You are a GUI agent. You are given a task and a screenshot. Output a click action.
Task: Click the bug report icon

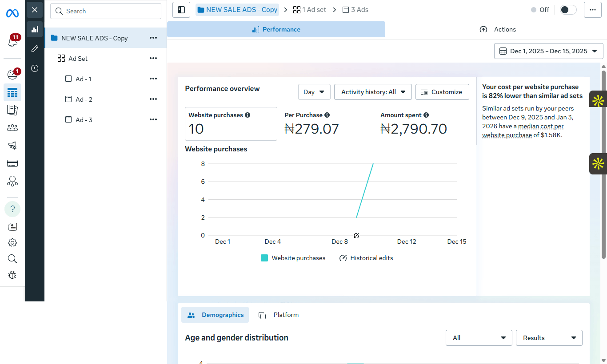click(12, 275)
